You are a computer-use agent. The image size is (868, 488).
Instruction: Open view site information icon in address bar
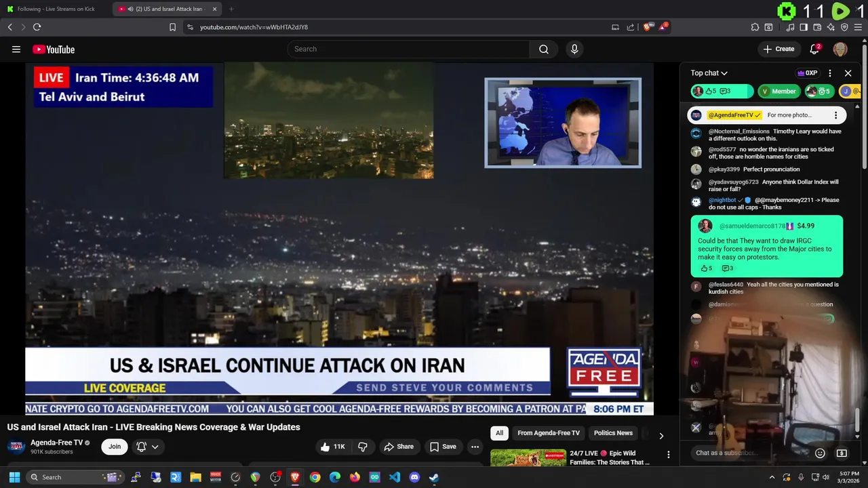tap(190, 27)
